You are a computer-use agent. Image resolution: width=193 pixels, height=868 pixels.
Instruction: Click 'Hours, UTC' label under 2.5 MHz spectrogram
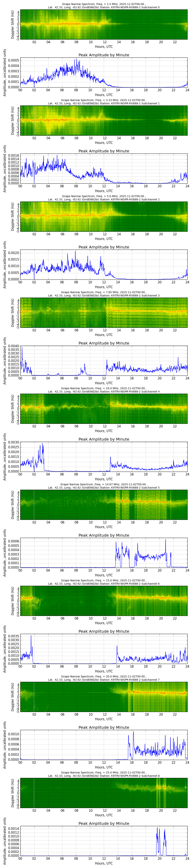pyautogui.click(x=104, y=46)
